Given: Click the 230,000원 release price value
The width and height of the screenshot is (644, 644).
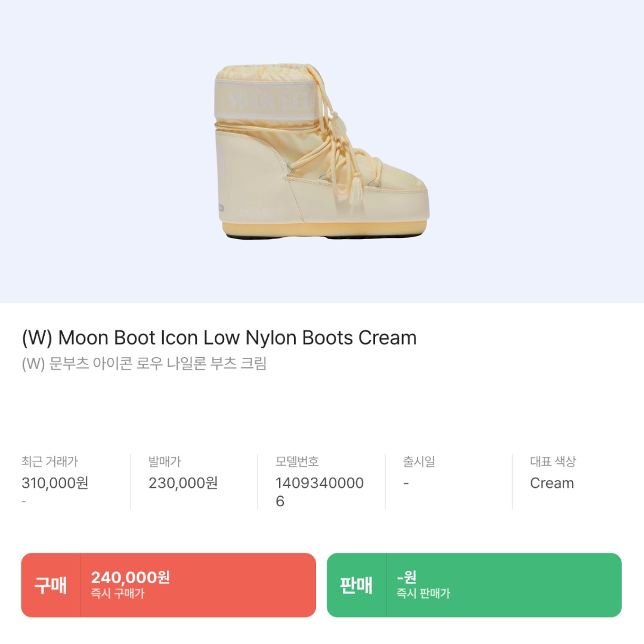Looking at the screenshot, I should (x=183, y=483).
